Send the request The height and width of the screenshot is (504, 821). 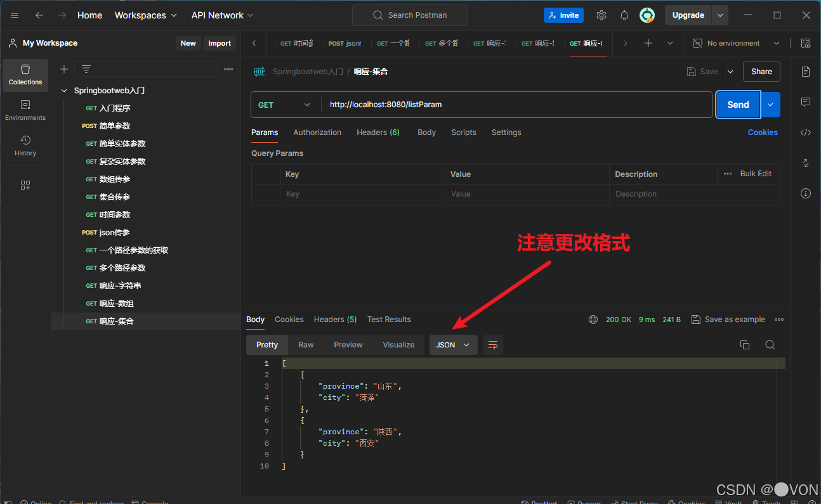point(738,105)
